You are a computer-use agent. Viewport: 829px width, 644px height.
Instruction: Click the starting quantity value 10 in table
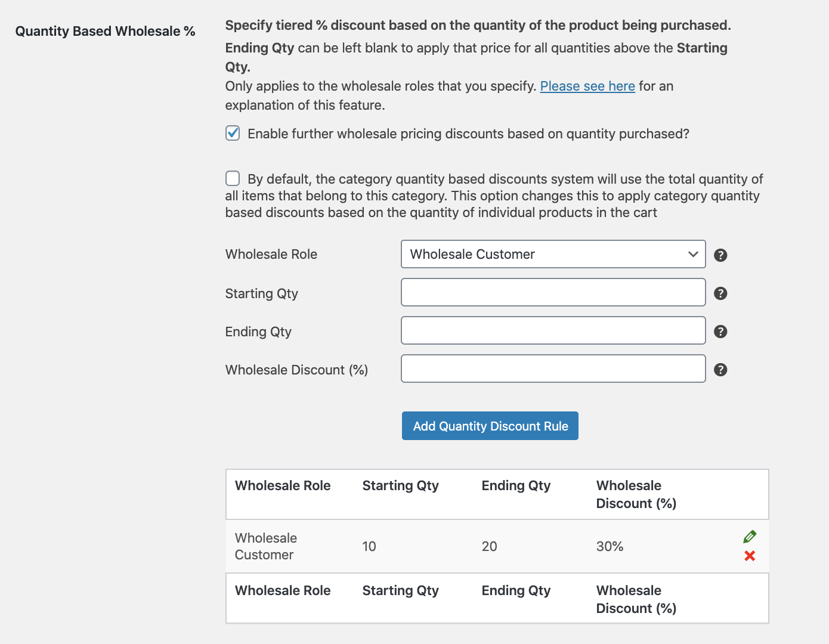coord(369,546)
